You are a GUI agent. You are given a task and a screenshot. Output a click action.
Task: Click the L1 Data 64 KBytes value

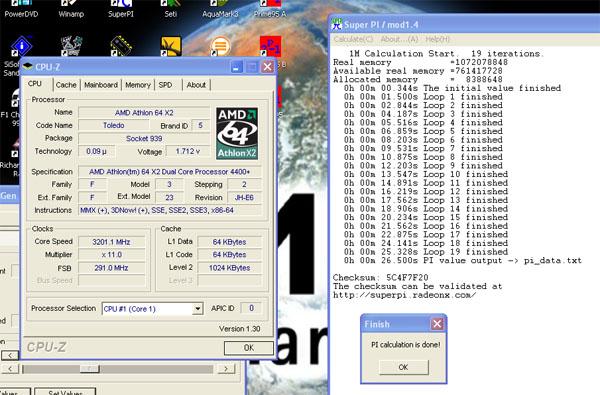[x=230, y=242]
